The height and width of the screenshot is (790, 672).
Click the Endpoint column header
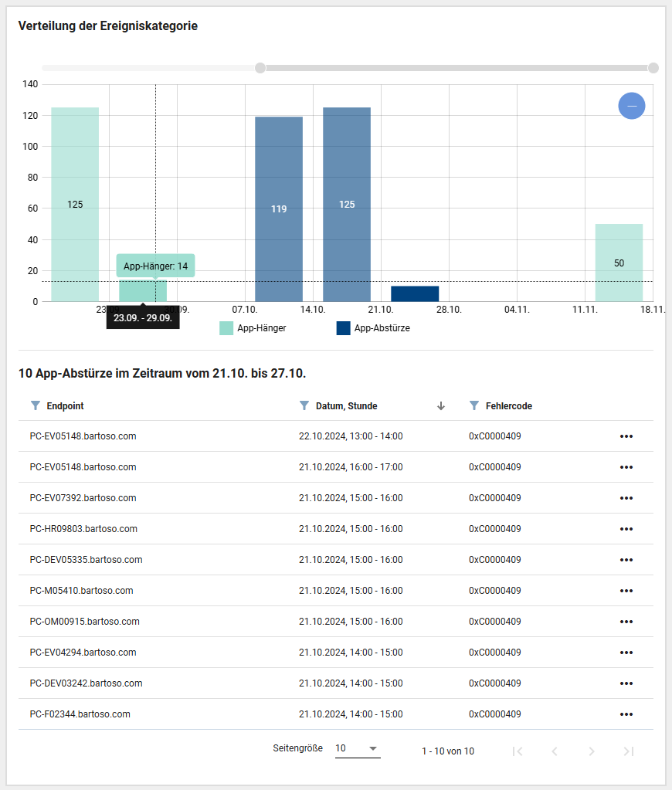(x=66, y=405)
